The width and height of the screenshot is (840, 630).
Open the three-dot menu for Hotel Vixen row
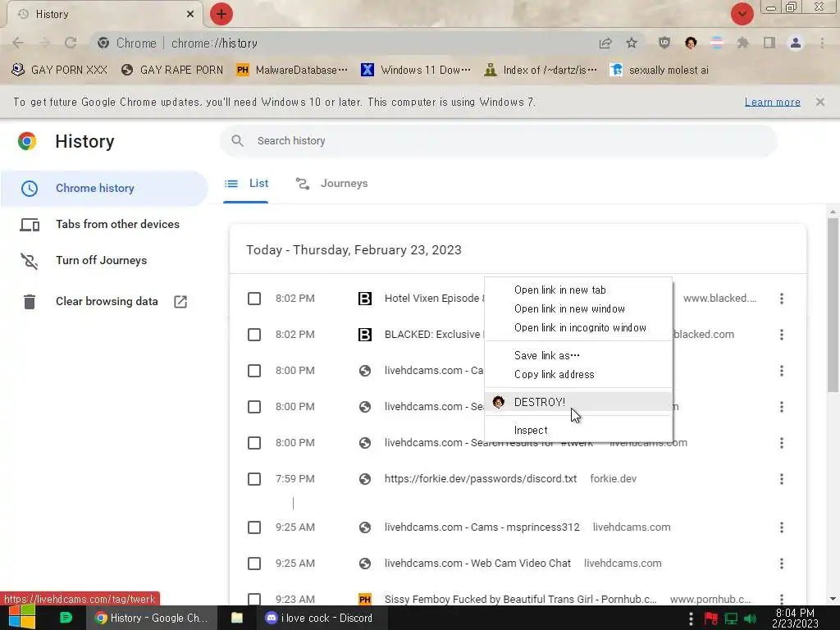click(782, 299)
